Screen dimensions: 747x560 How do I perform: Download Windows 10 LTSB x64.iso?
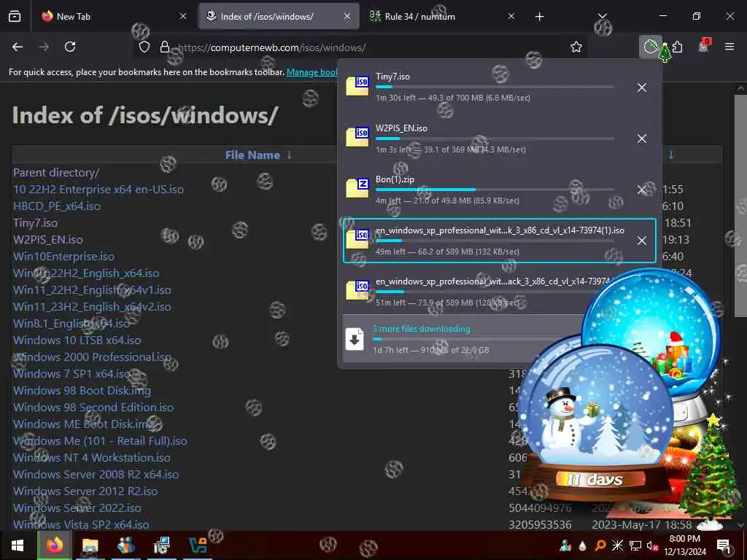pyautogui.click(x=77, y=340)
